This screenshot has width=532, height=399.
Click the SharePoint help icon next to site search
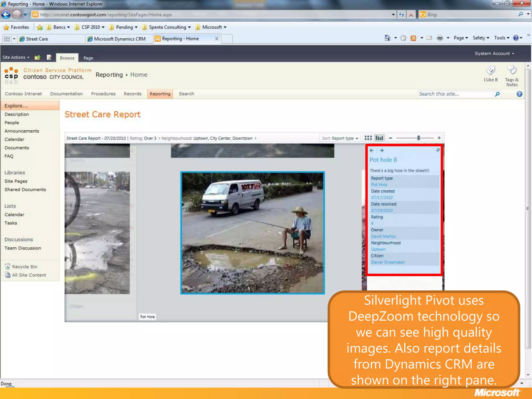tap(519, 94)
